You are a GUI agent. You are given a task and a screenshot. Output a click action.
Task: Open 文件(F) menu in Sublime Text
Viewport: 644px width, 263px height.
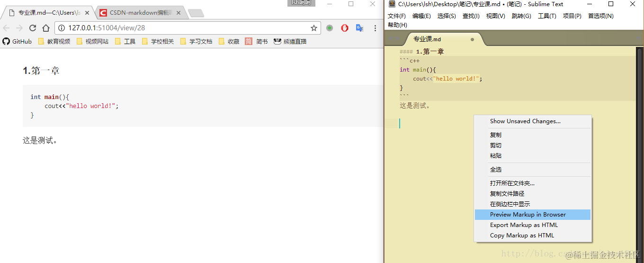[x=397, y=16]
